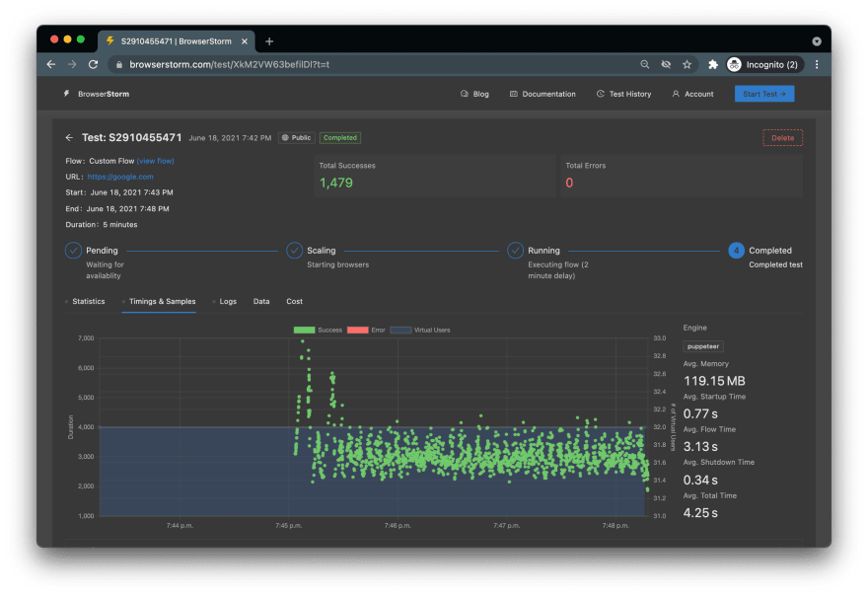Click the Completed step number 4 circle
The height and width of the screenshot is (596, 868).
736,251
